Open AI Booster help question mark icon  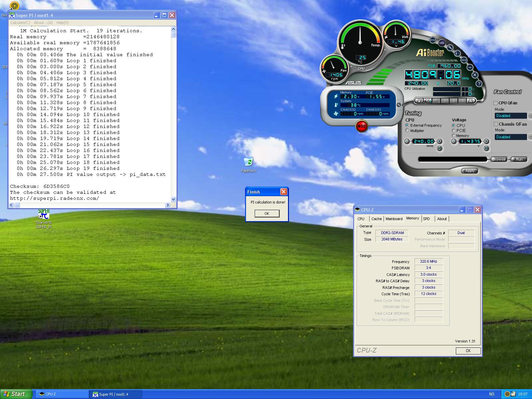[x=479, y=83]
